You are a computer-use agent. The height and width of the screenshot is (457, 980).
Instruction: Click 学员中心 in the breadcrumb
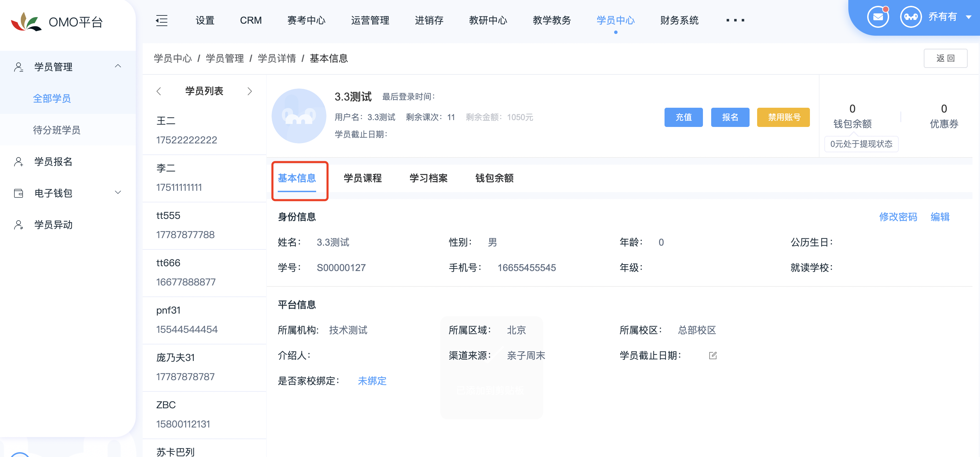(x=173, y=58)
